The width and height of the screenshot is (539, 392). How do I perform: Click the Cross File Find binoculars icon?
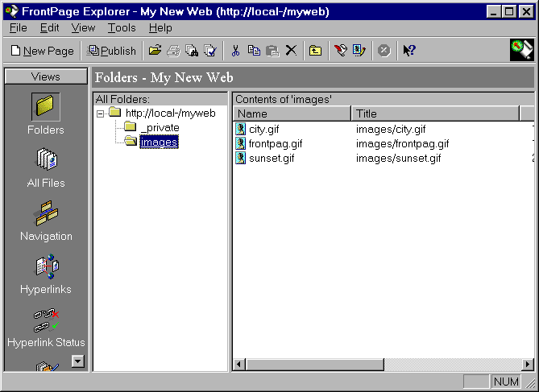click(192, 51)
